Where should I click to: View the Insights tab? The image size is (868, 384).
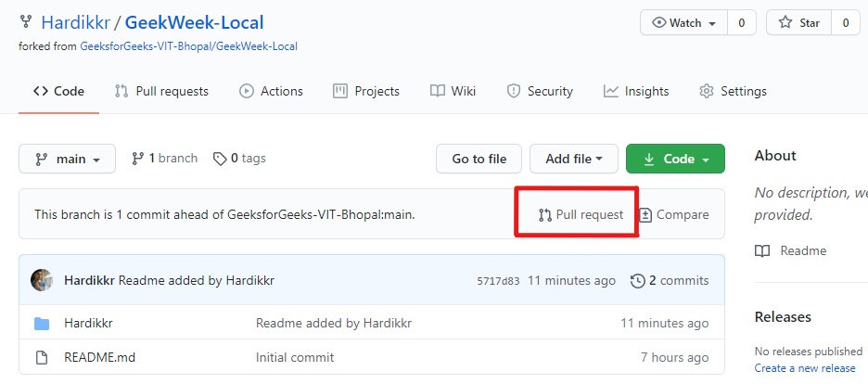point(636,91)
